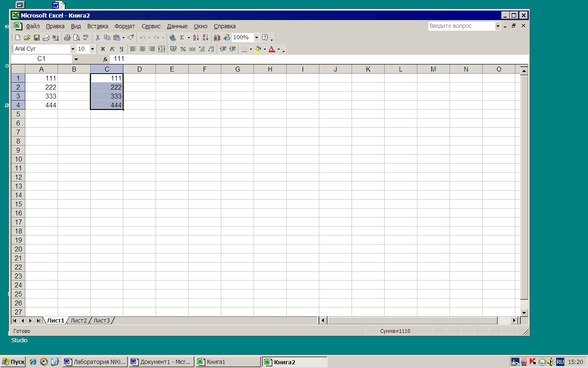Open the font size 10 dropdown

pyautogui.click(x=92, y=49)
